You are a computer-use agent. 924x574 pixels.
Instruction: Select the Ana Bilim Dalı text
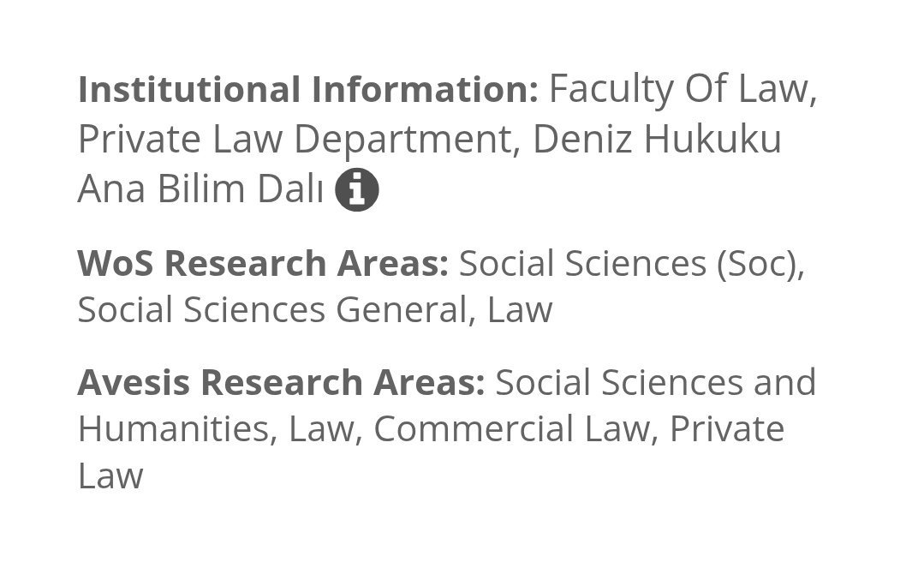tap(200, 190)
